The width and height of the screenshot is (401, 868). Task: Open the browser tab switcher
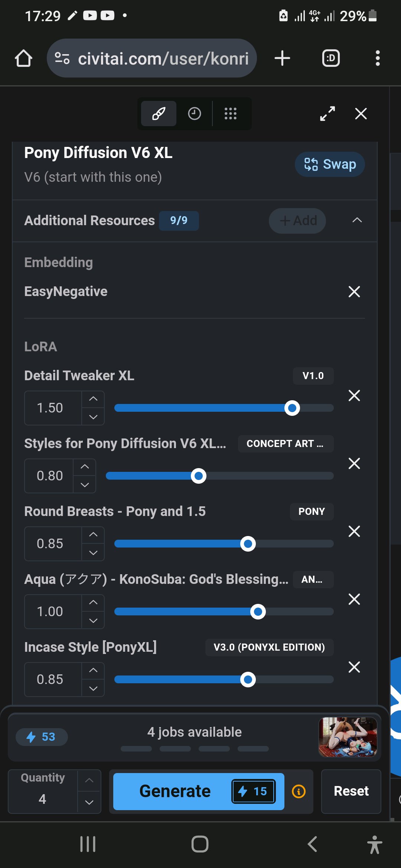click(x=330, y=59)
